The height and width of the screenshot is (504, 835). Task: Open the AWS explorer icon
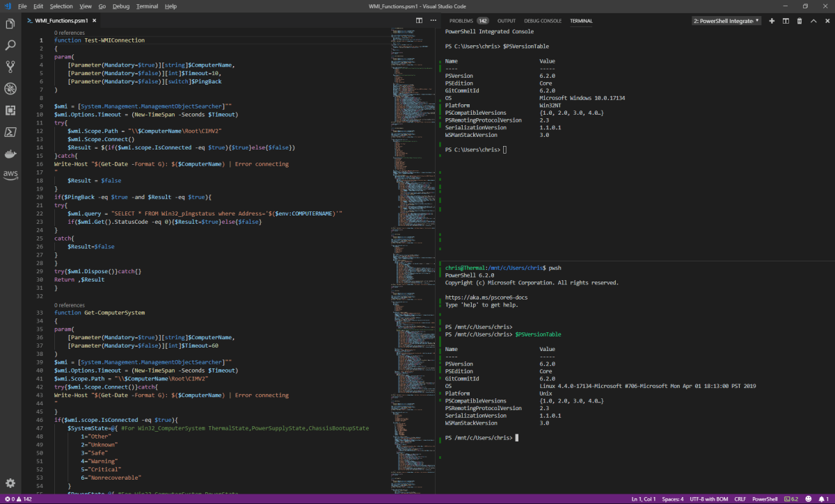tap(10, 174)
